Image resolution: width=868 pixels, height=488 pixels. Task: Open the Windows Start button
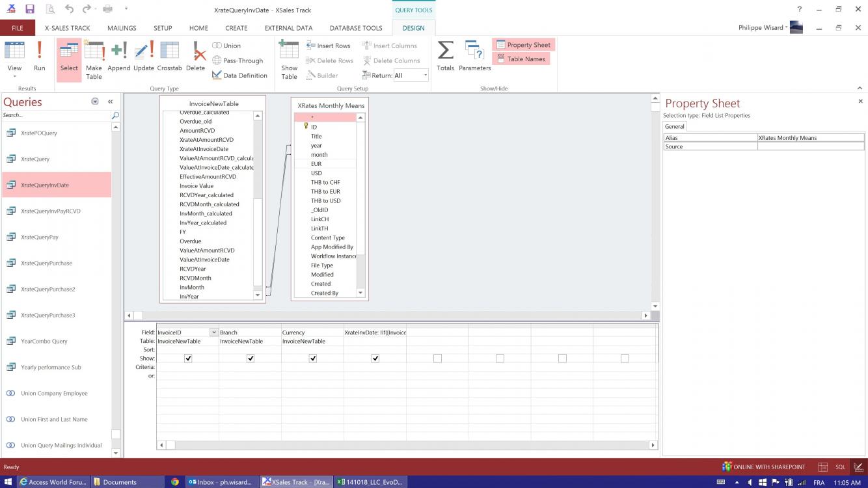[x=8, y=482]
